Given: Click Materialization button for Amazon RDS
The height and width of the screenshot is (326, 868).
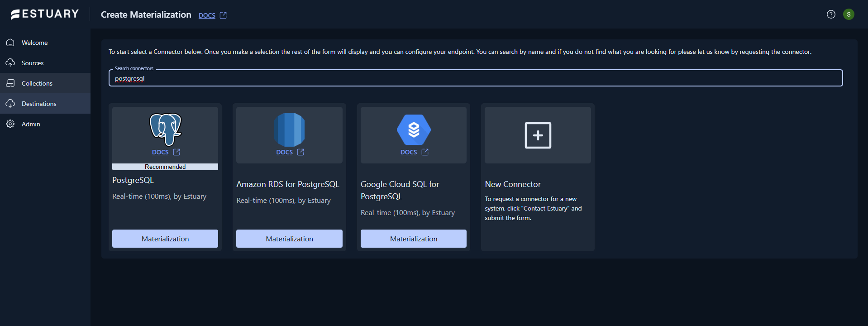Looking at the screenshot, I should point(289,239).
